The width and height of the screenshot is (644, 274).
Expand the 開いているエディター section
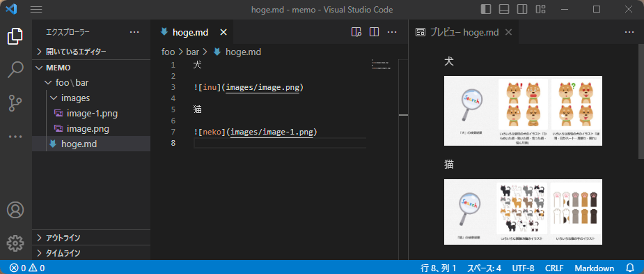91,52
